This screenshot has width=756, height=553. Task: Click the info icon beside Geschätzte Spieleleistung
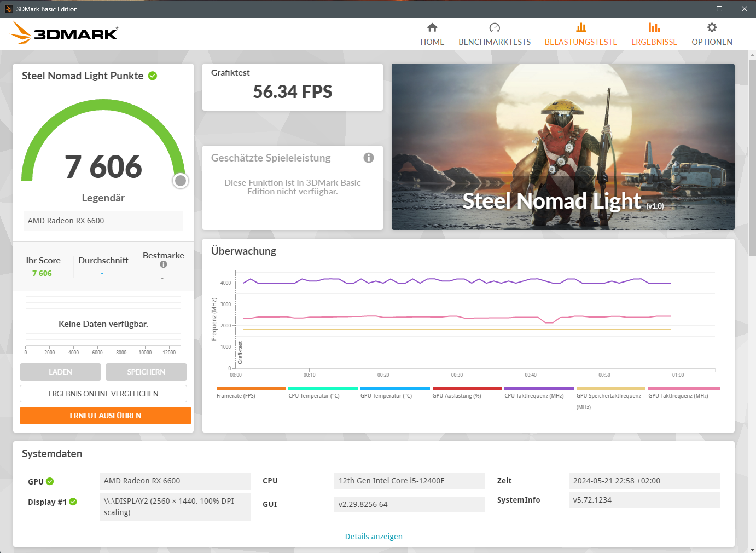point(369,158)
